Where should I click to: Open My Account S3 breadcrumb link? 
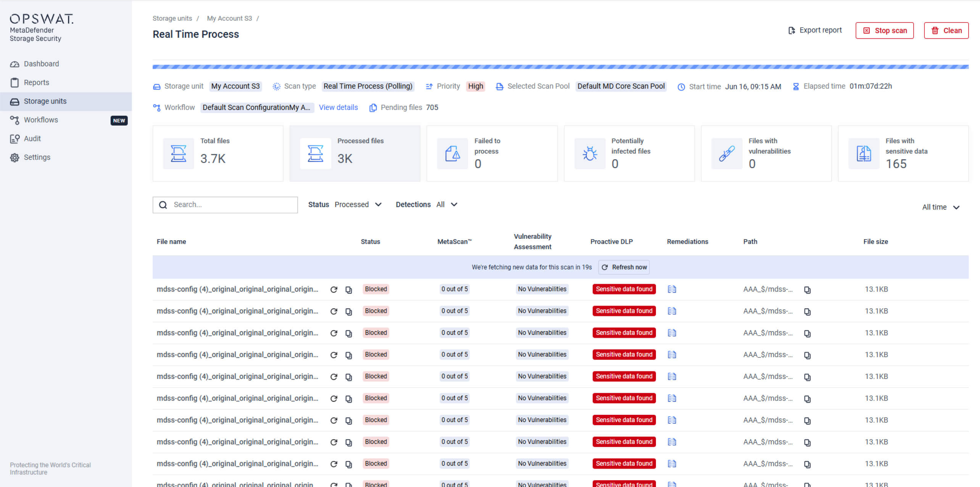click(x=229, y=18)
